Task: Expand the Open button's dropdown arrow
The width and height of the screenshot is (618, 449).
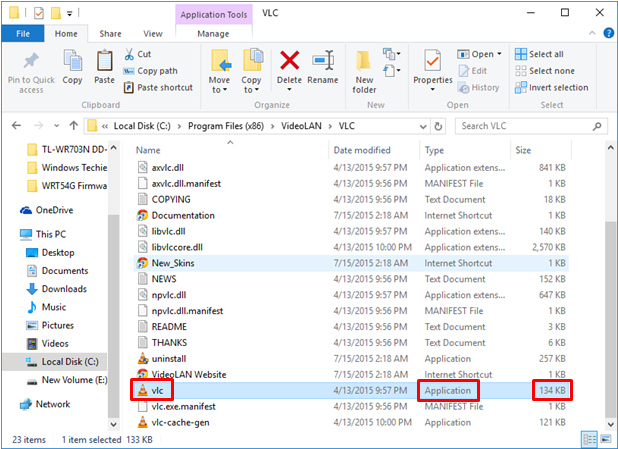Action: [x=499, y=54]
